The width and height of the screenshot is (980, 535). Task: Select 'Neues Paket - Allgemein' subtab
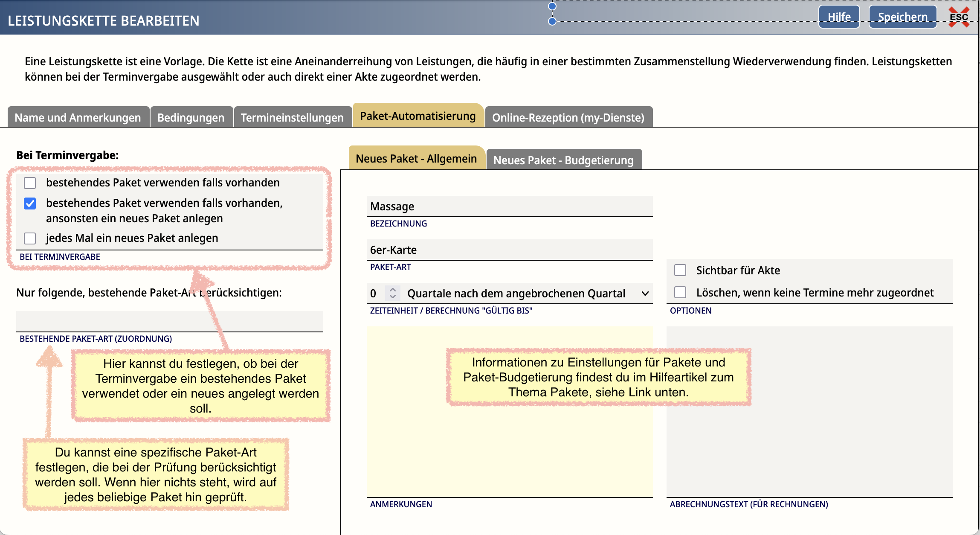tap(416, 159)
